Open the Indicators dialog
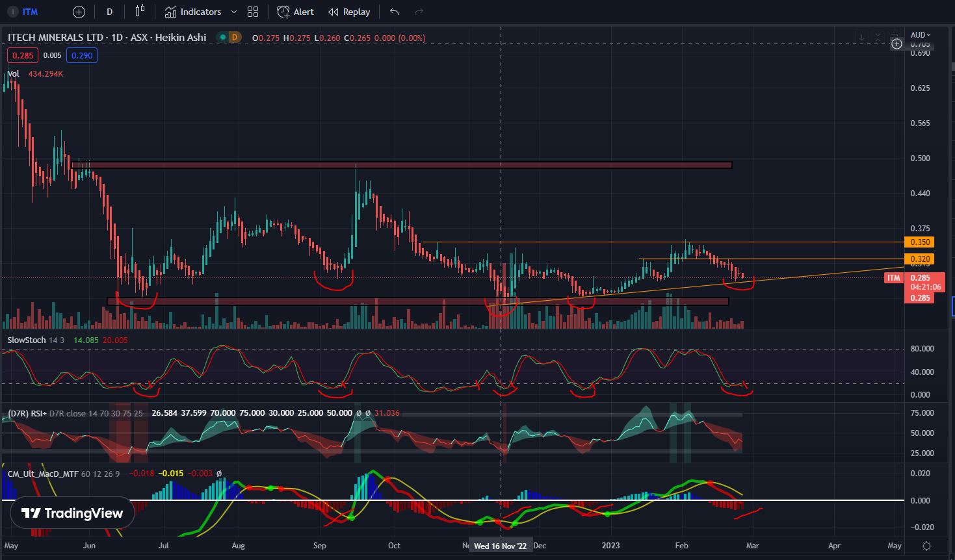Image resolution: width=955 pixels, height=560 pixels. coord(192,12)
